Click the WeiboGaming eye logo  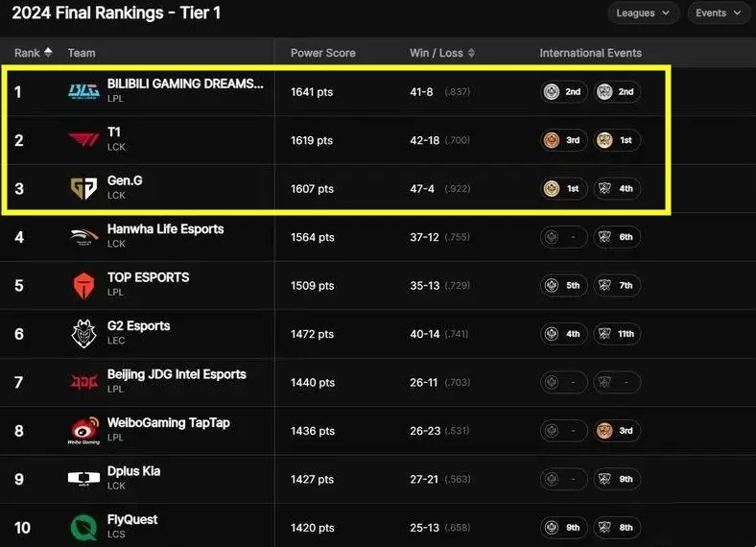[83, 431]
